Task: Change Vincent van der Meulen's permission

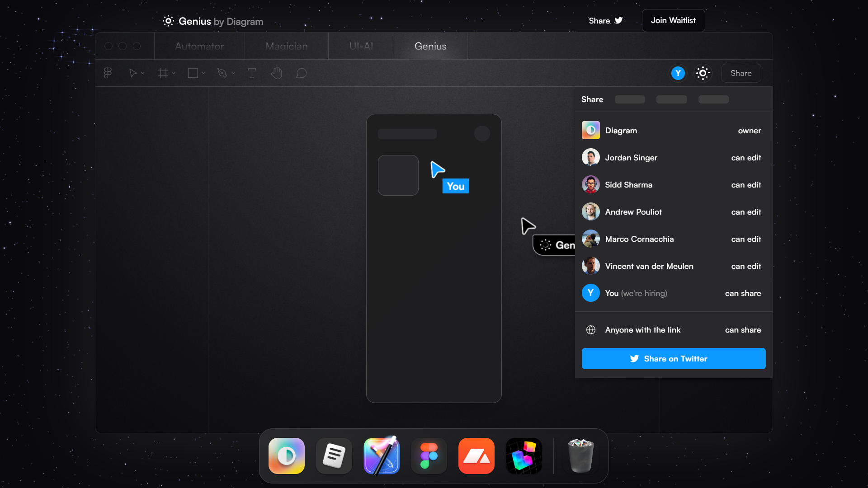Action: [x=746, y=266]
